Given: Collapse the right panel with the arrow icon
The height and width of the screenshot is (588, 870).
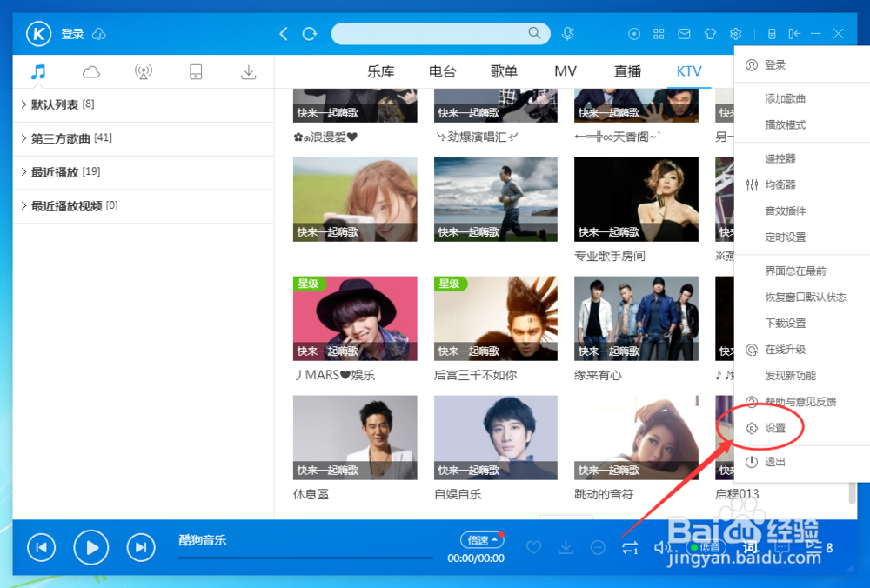Looking at the screenshot, I should [794, 34].
